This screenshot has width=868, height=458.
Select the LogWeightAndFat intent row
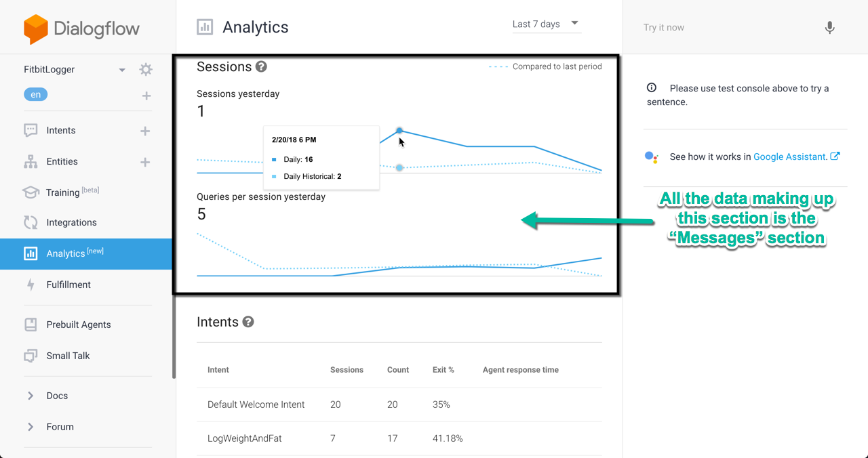pyautogui.click(x=399, y=438)
